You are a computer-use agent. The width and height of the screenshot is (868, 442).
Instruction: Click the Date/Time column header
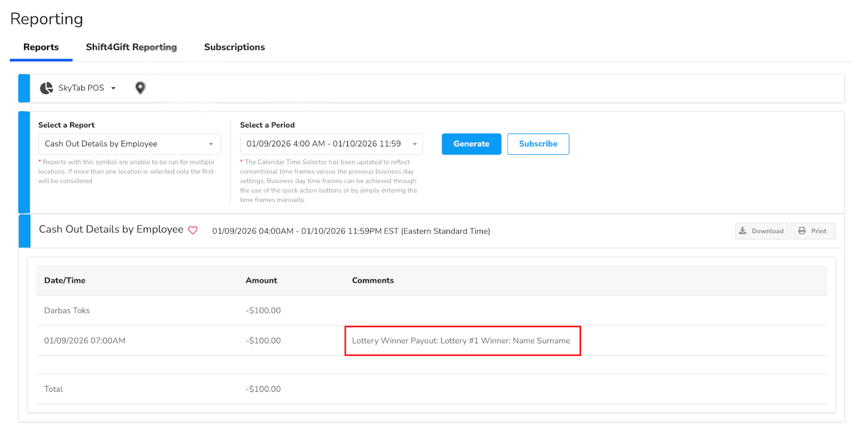tap(65, 280)
